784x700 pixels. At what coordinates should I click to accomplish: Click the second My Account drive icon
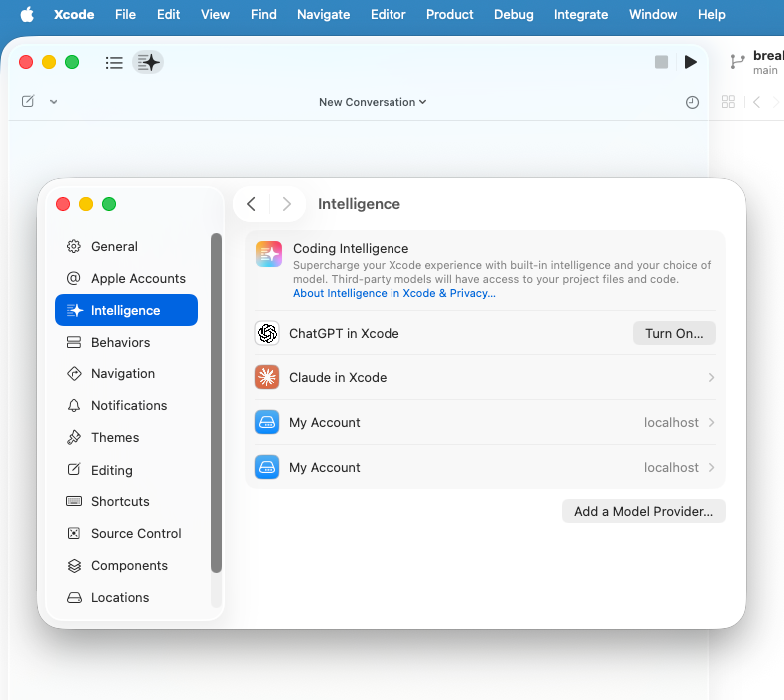pos(267,468)
